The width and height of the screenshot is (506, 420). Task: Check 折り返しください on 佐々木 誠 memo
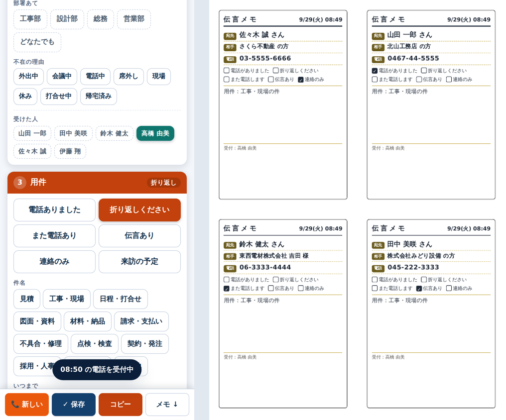tap(275, 71)
